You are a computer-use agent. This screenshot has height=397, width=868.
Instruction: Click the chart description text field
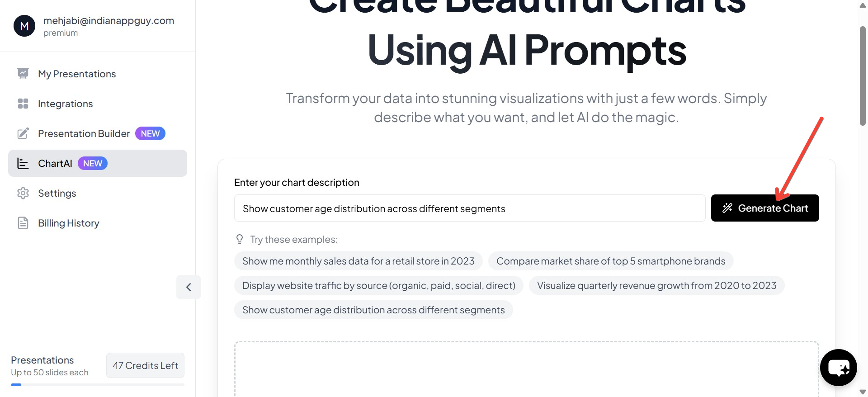469,208
